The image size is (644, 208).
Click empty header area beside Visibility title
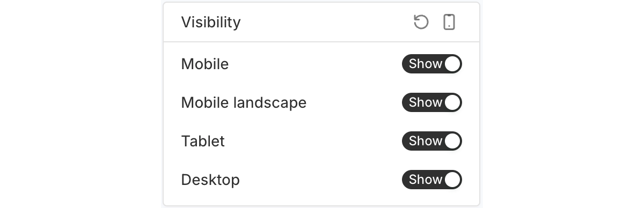pyautogui.click(x=327, y=23)
